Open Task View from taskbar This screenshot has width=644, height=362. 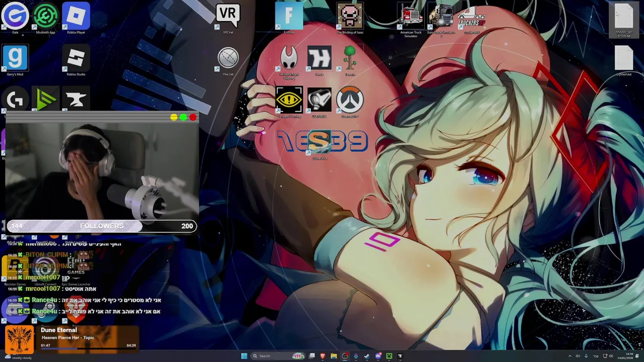[312, 356]
